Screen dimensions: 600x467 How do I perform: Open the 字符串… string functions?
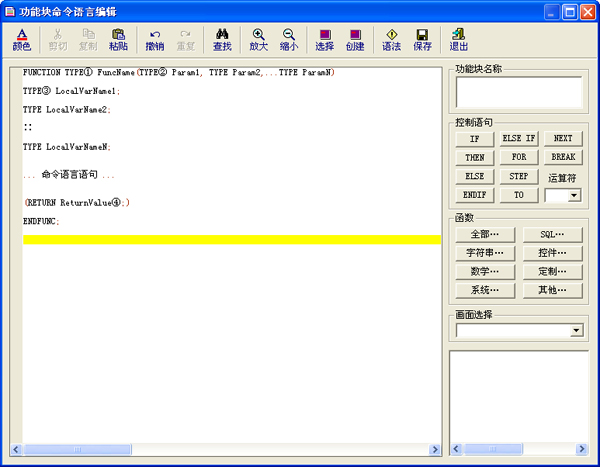click(x=485, y=253)
